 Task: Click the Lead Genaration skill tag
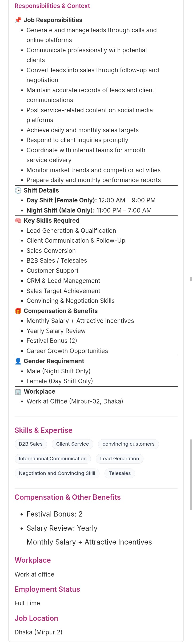pos(119,459)
